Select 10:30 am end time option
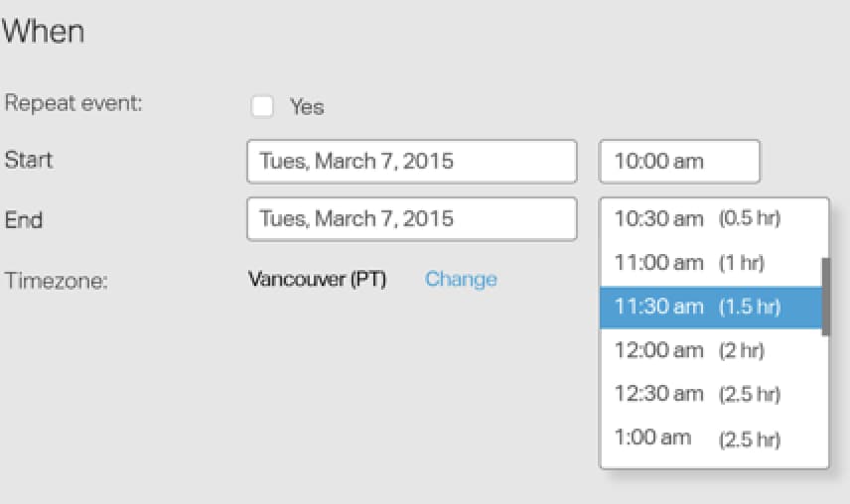 (x=658, y=219)
